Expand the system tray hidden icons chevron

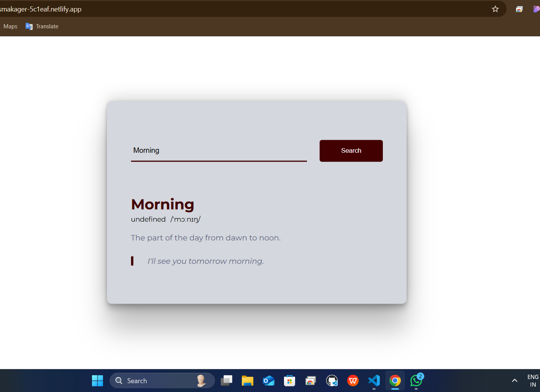515,381
